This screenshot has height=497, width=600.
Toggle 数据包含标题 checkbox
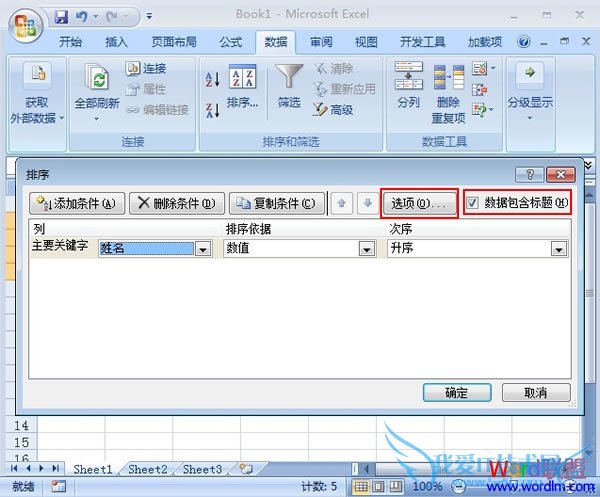click(x=472, y=202)
